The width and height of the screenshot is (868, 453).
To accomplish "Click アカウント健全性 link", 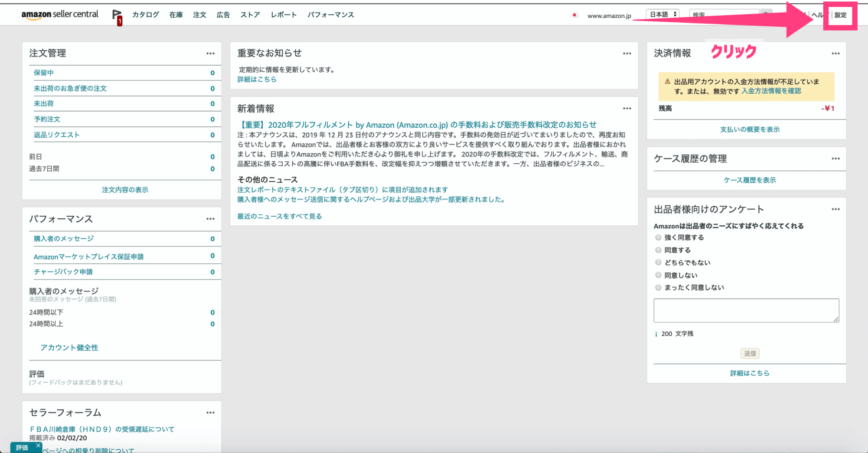I will (69, 347).
